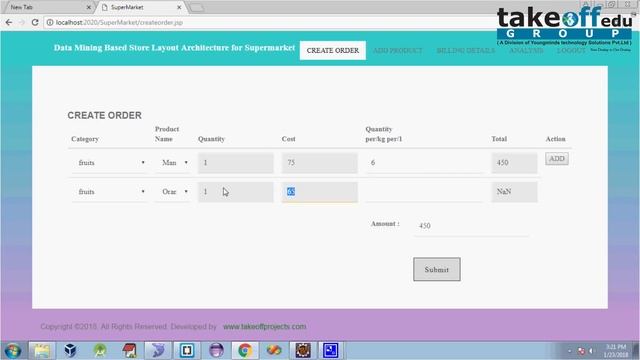
Task: Expand Product Name dropdown showing Man
Action: tap(173, 163)
